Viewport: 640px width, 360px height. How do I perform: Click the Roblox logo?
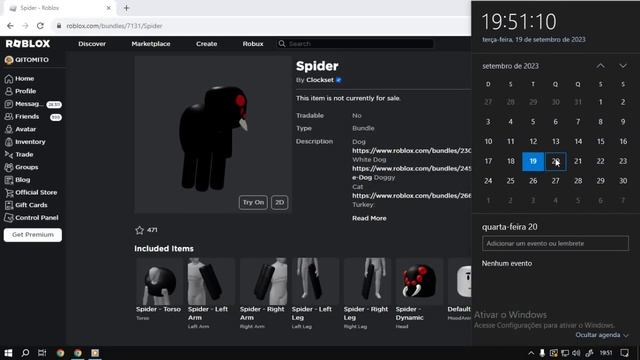[28, 44]
